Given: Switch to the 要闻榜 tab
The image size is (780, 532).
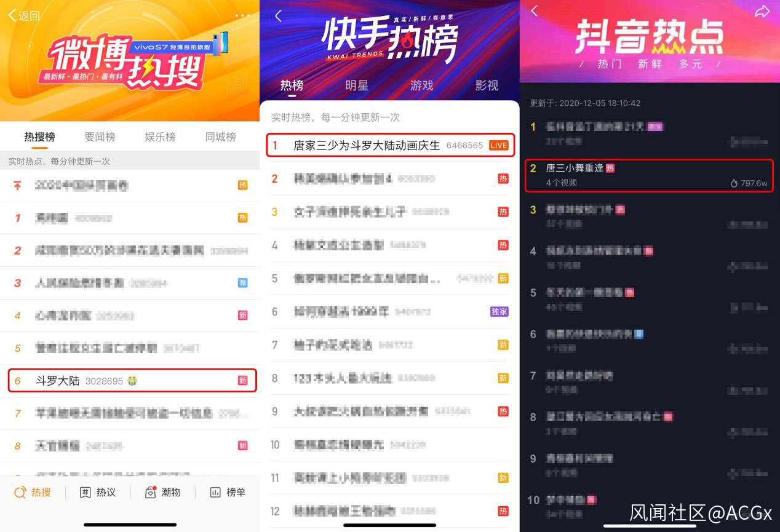Looking at the screenshot, I should point(100,137).
